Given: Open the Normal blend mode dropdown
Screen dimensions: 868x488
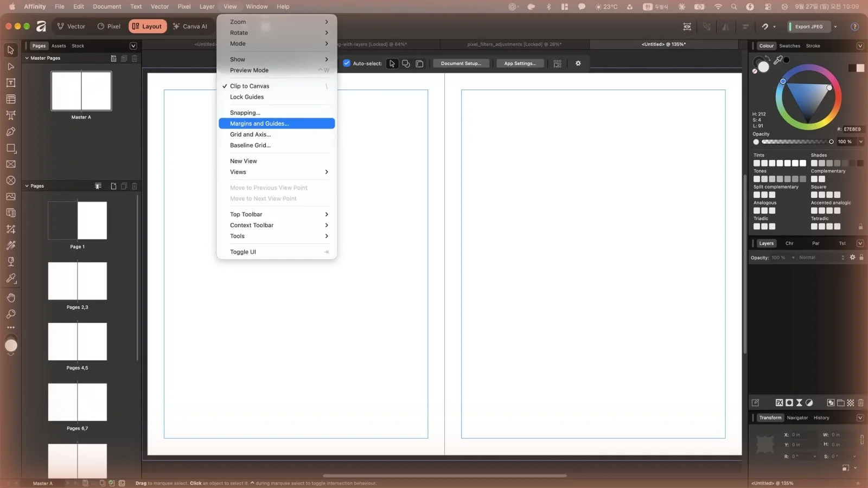Looking at the screenshot, I should [821, 258].
